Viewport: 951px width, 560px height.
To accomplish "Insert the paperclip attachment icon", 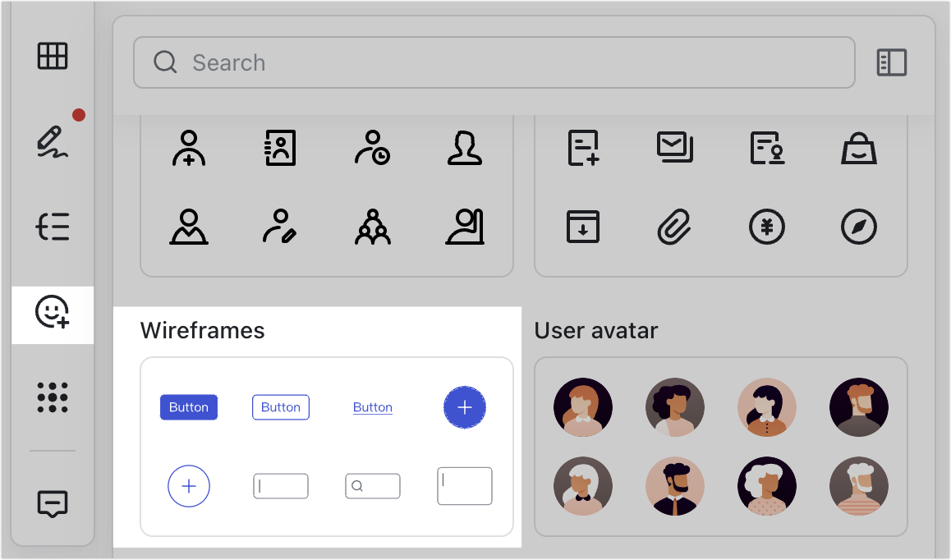I will 675,226.
